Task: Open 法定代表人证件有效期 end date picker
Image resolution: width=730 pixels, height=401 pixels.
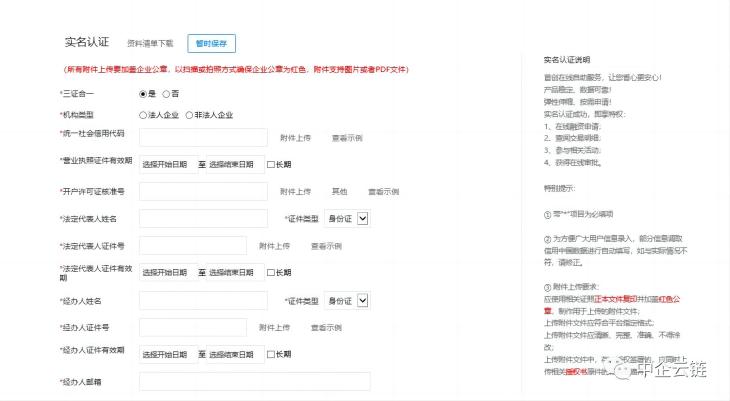Action: [235, 272]
